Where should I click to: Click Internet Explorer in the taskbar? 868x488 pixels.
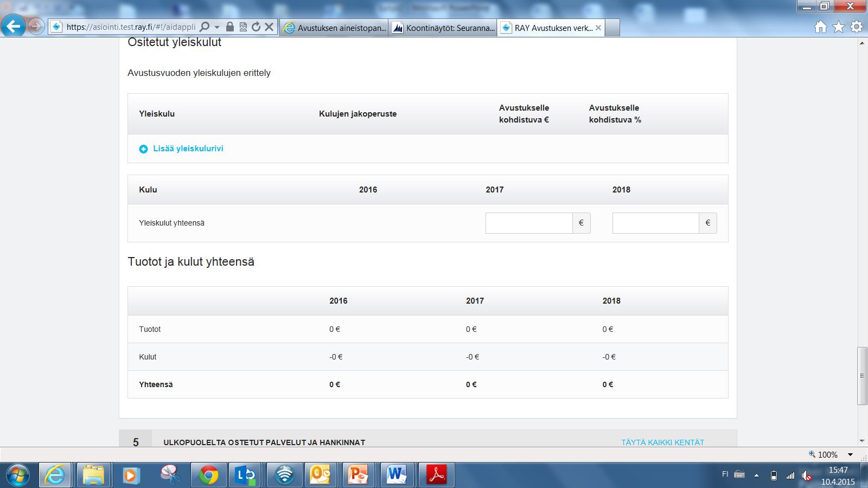click(x=55, y=476)
